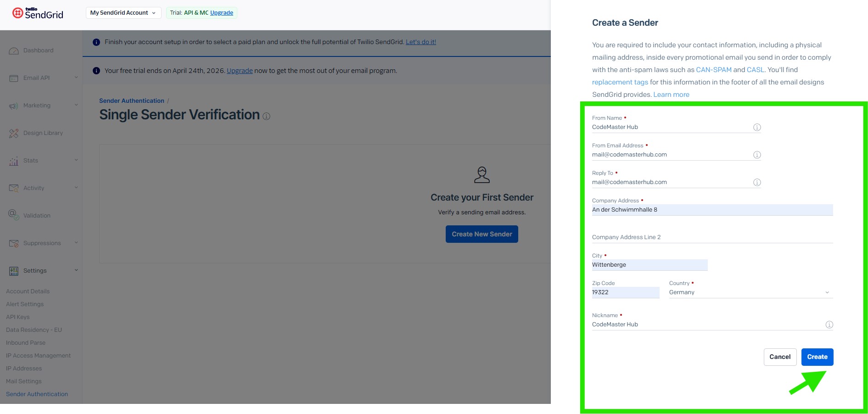Viewport: 868px width, 414px height.
Task: Click the Twilio SendGrid logo
Action: pos(38,13)
